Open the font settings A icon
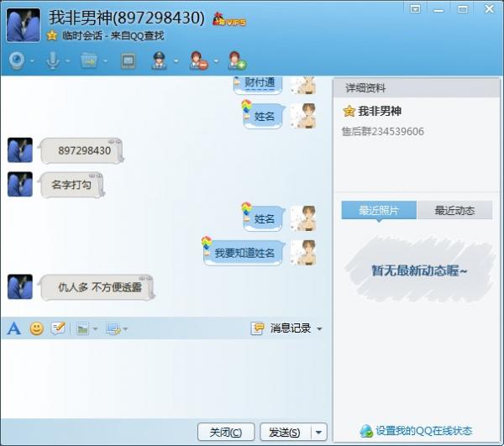504x446 pixels. [13, 328]
